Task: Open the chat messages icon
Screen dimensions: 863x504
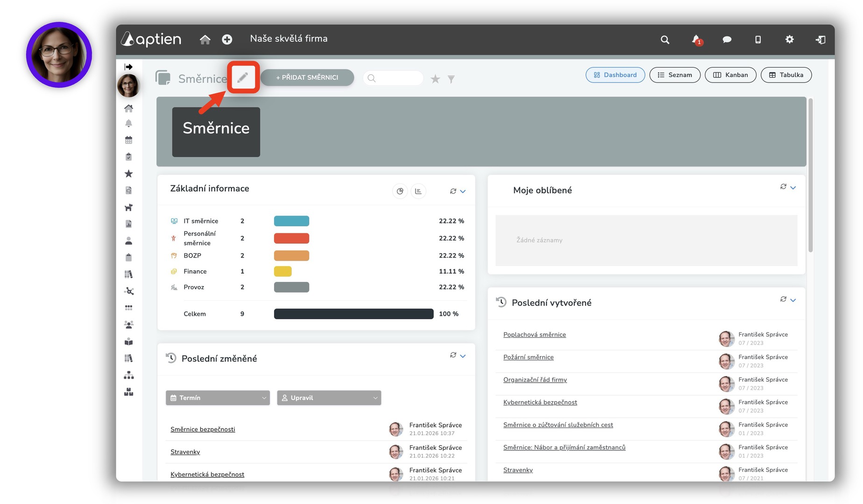Action: point(727,40)
